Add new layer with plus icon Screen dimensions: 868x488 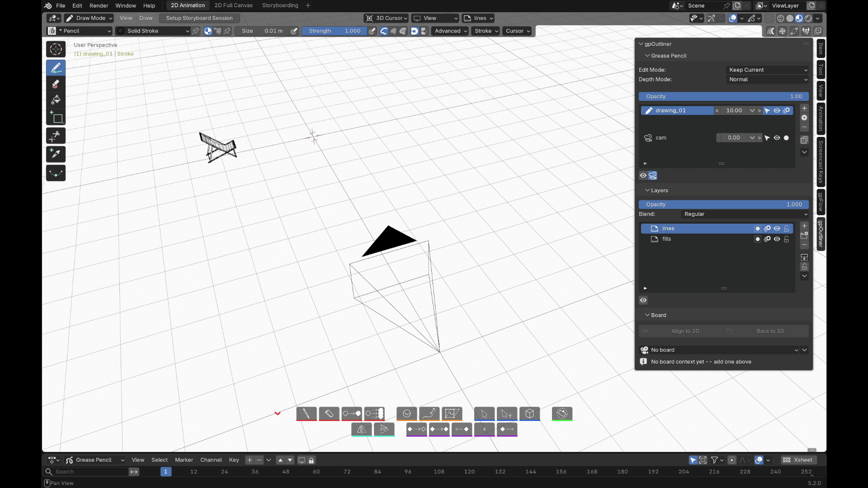click(804, 226)
